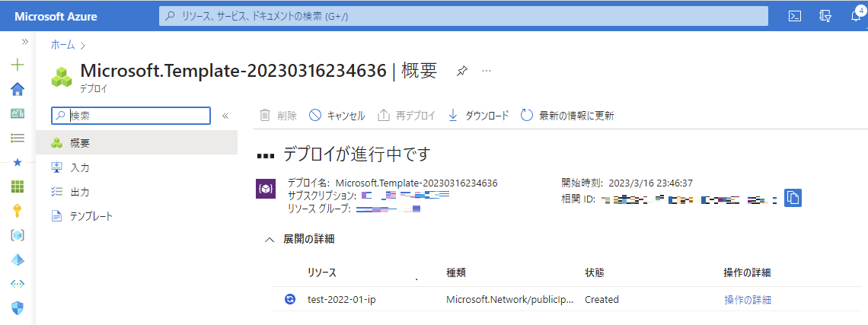Open the blue pyramid icon in sidebar
This screenshot has width=868, height=325.
(x=18, y=260)
